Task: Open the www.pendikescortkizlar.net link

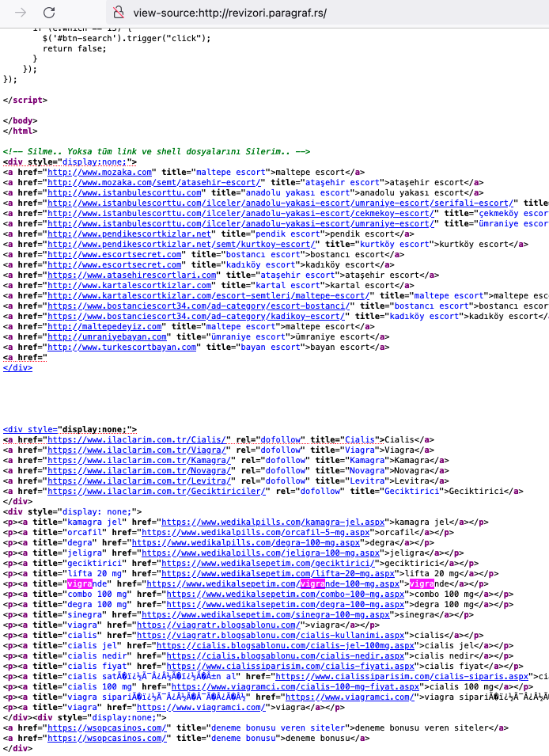Action: (129, 234)
